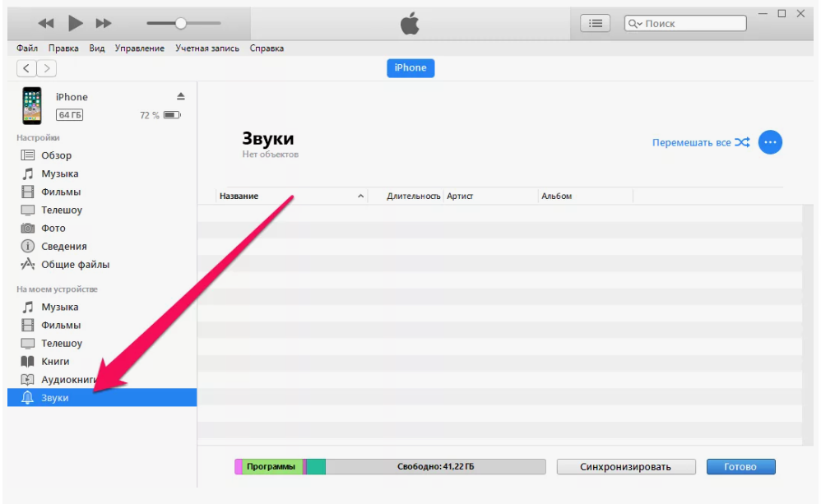This screenshot has height=504, width=821.
Task: Open Общие файлы section
Action: [75, 265]
